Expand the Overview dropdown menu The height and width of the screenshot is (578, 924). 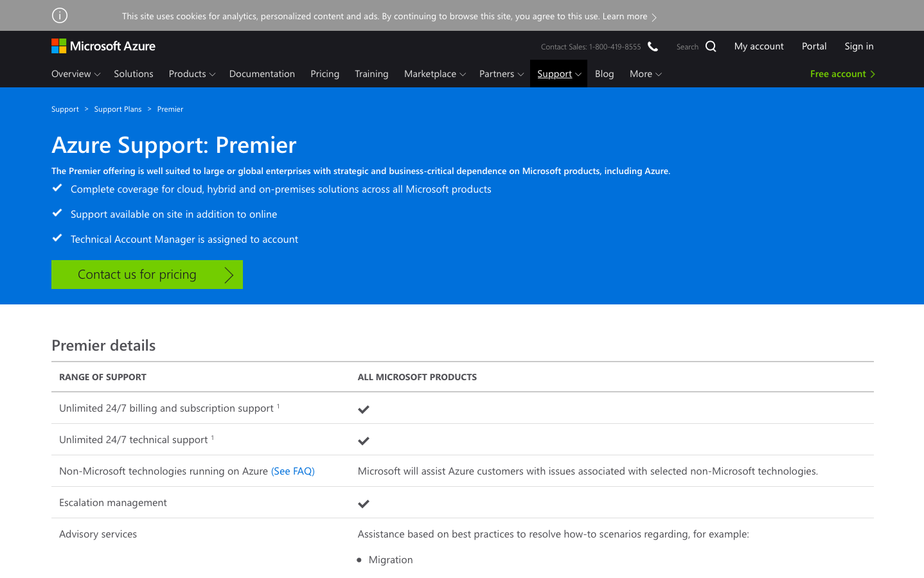click(x=76, y=74)
